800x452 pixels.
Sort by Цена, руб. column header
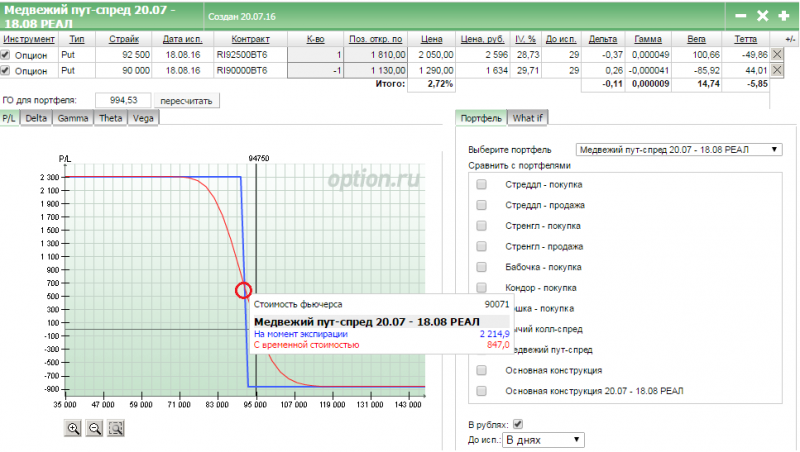pos(483,39)
